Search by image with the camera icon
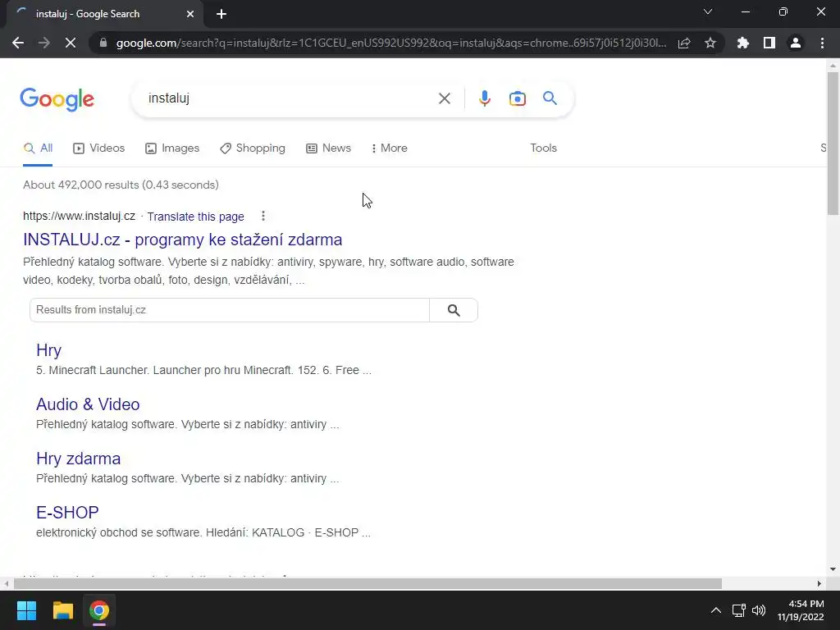 point(517,98)
